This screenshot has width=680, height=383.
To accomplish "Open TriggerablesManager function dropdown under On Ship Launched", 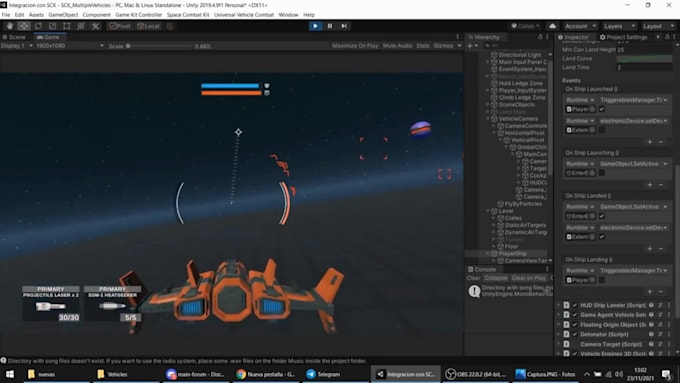I will [634, 100].
